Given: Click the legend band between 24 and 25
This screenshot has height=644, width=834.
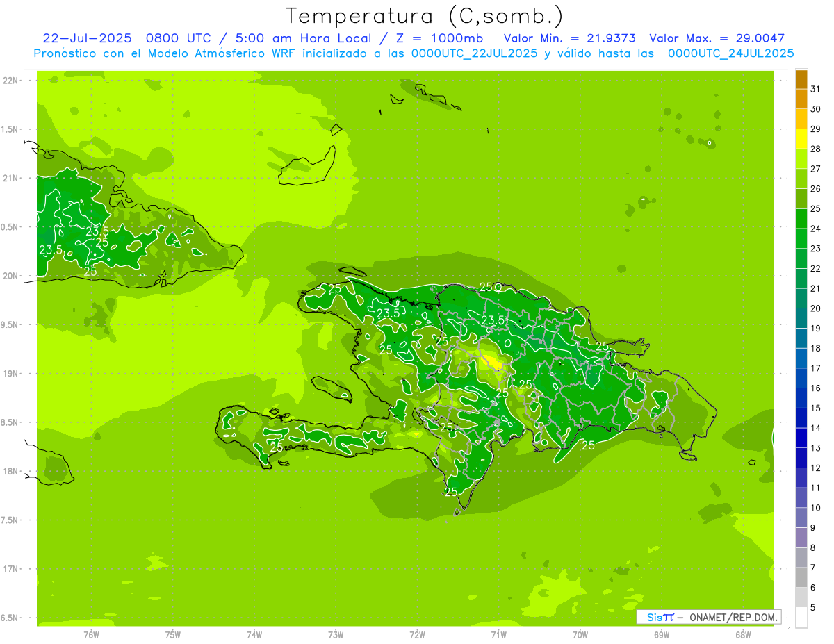Looking at the screenshot, I should pyautogui.click(x=801, y=219).
